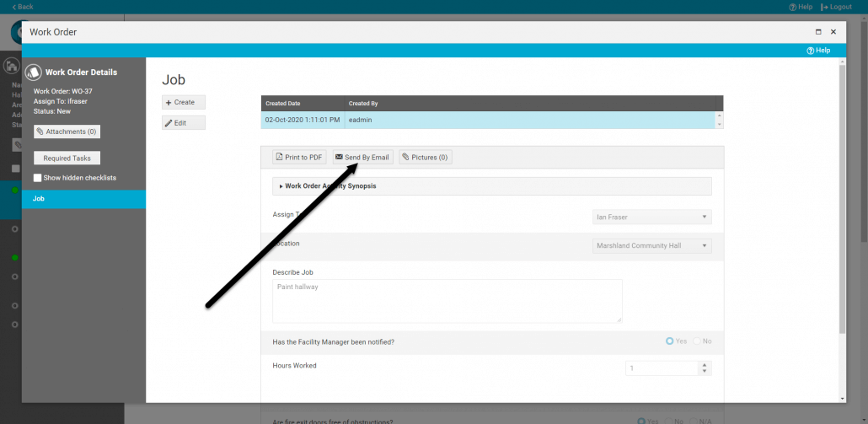Open Pictures (0) paperclip button
Screen dimensions: 868x424
(x=426, y=158)
